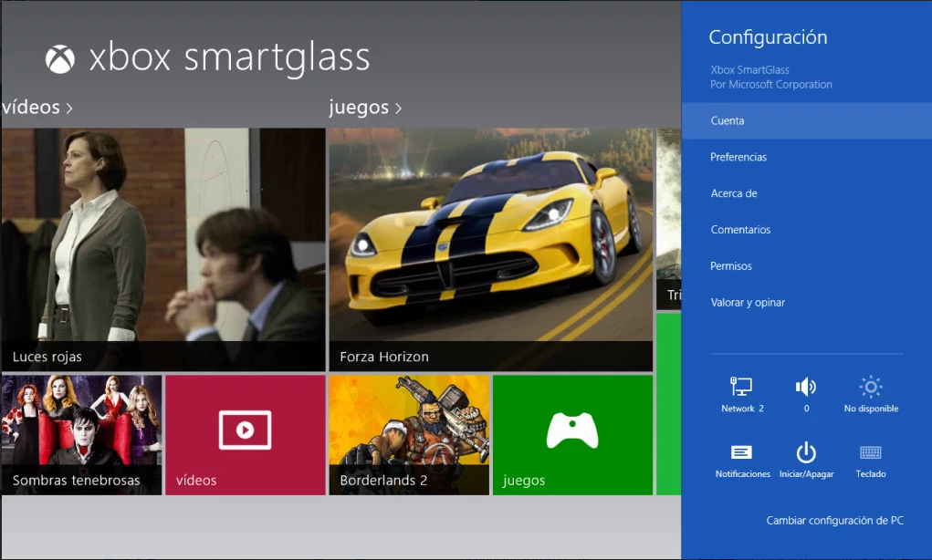
Task: Select Permisos in Configuración
Action: point(807,266)
